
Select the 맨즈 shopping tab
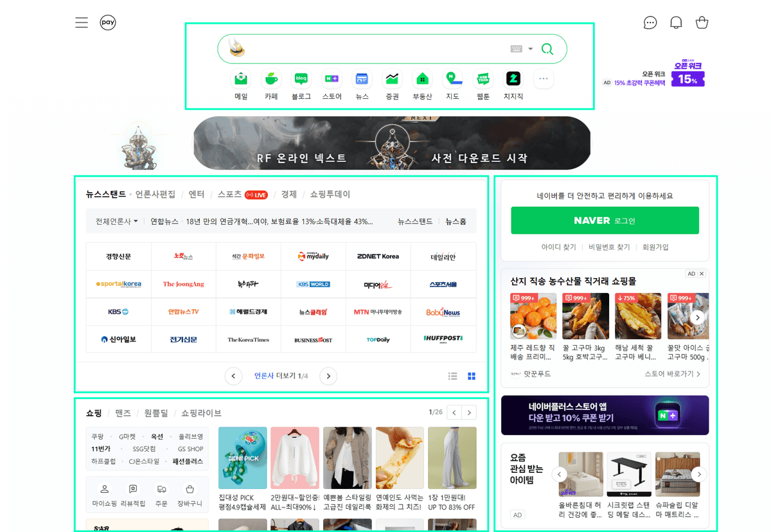pyautogui.click(x=123, y=413)
